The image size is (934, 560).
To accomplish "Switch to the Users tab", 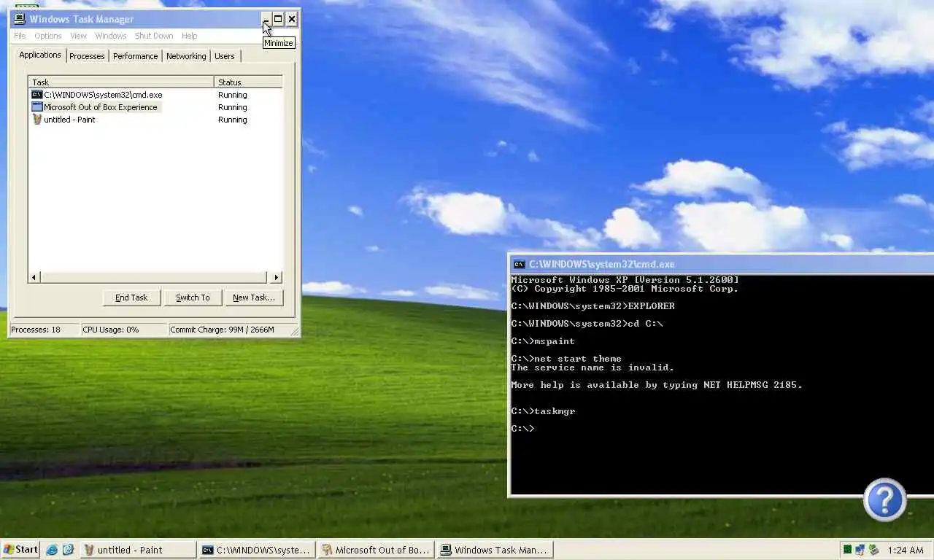I will (225, 56).
